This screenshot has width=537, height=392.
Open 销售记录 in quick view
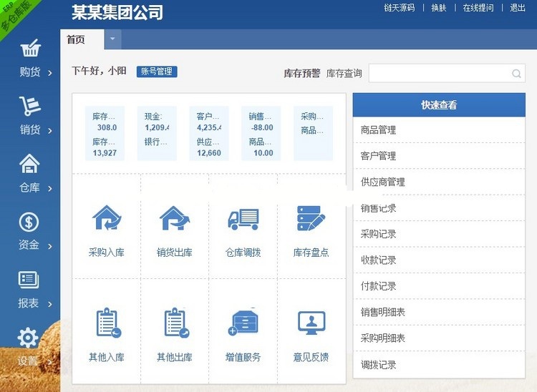point(439,208)
